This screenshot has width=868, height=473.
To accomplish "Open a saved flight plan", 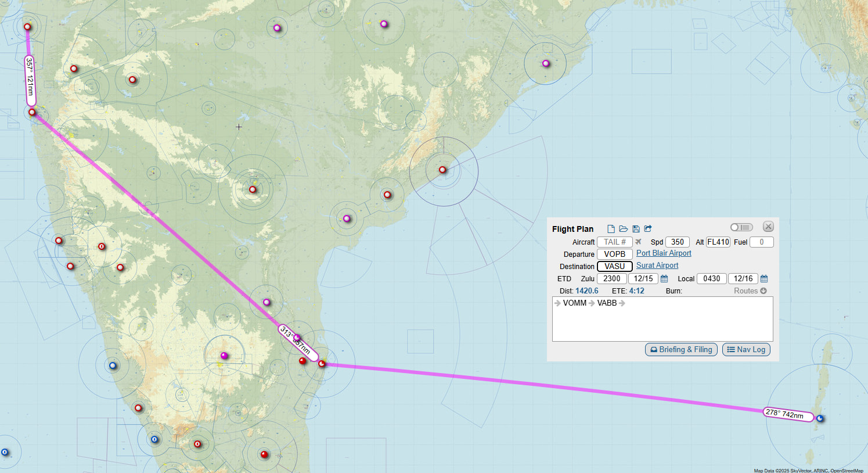I will (x=623, y=229).
